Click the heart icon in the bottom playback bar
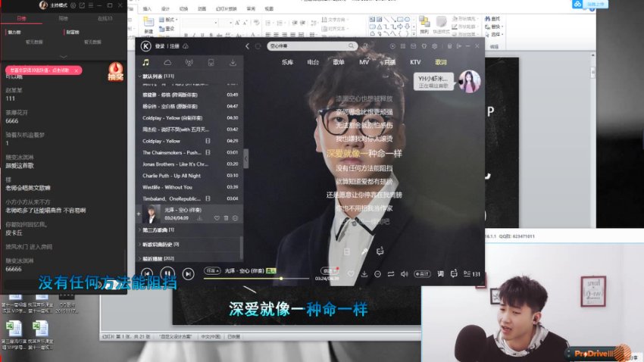 click(x=350, y=273)
